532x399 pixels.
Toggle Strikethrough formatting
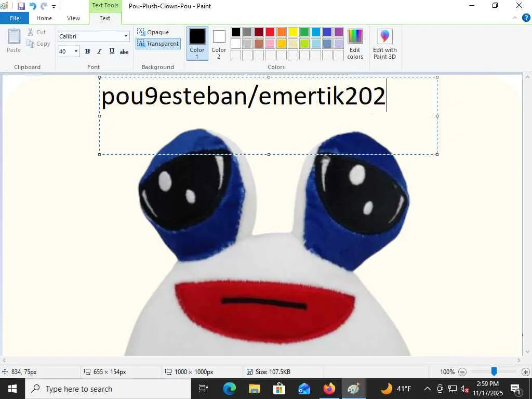(124, 51)
